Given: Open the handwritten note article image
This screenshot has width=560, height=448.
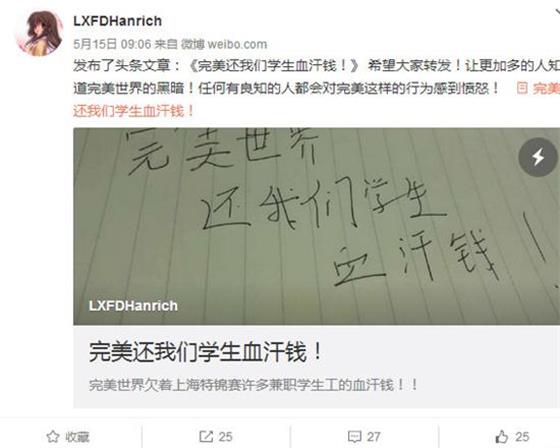Looking at the screenshot, I should (x=316, y=226).
